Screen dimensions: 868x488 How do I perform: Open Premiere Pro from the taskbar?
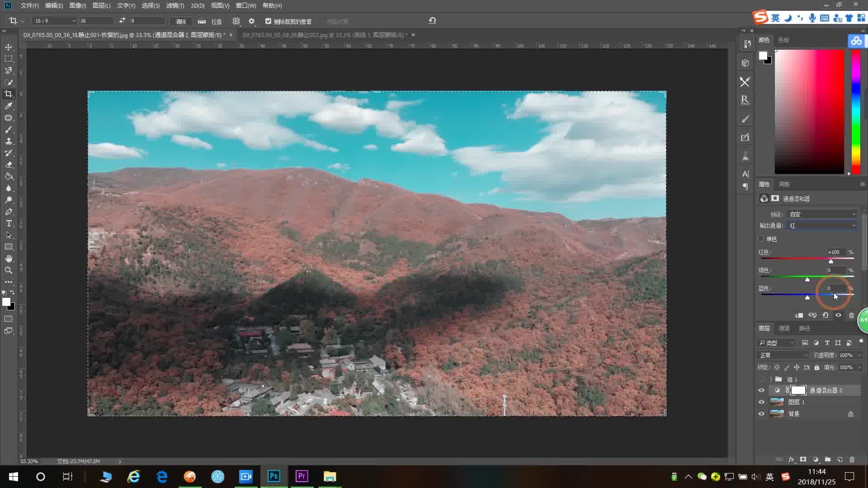coord(302,476)
